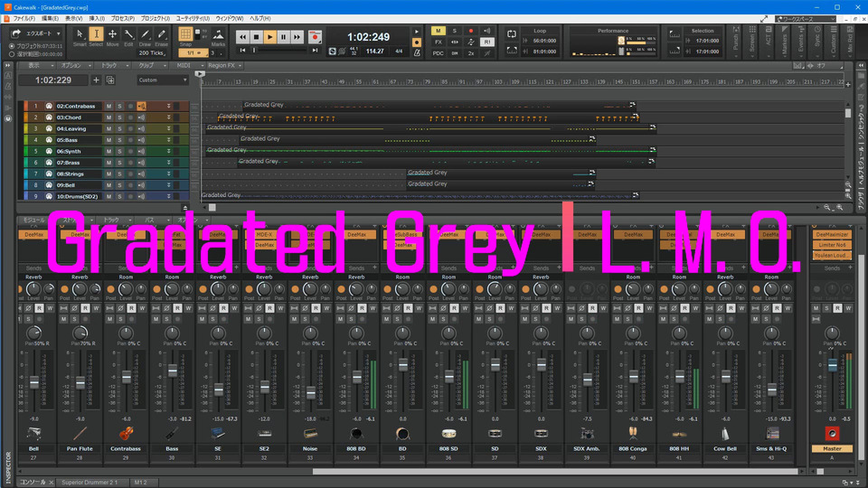Open the 1/1 snap resolution dropdown

click(x=193, y=53)
